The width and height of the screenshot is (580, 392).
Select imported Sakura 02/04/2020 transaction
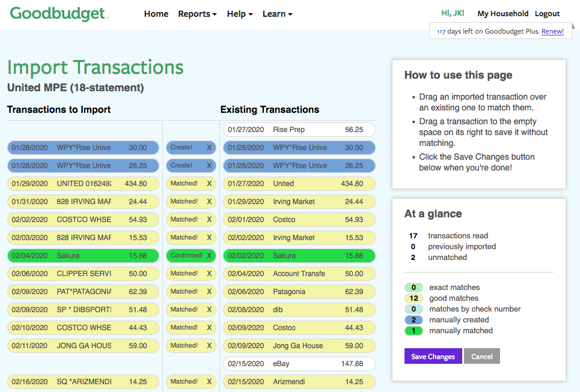click(83, 255)
